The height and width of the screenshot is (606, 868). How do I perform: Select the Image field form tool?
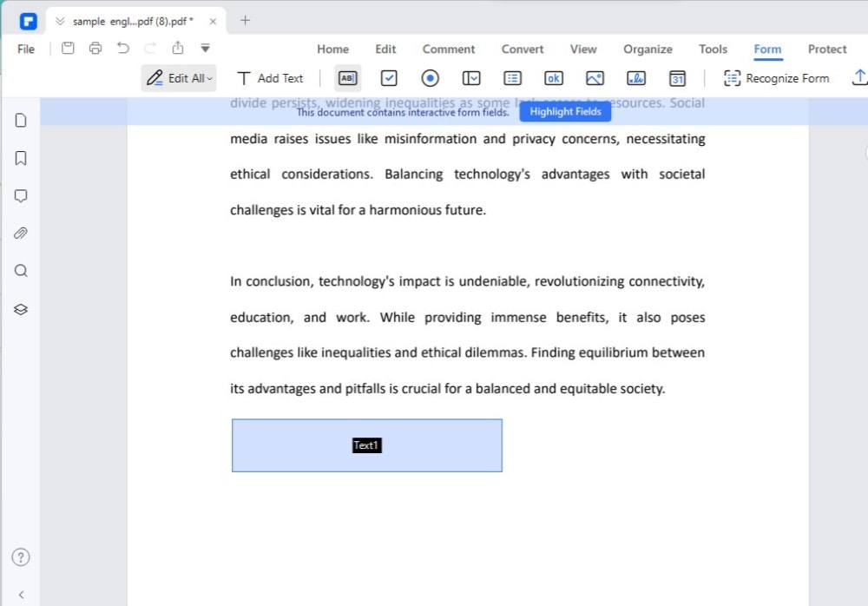595,78
